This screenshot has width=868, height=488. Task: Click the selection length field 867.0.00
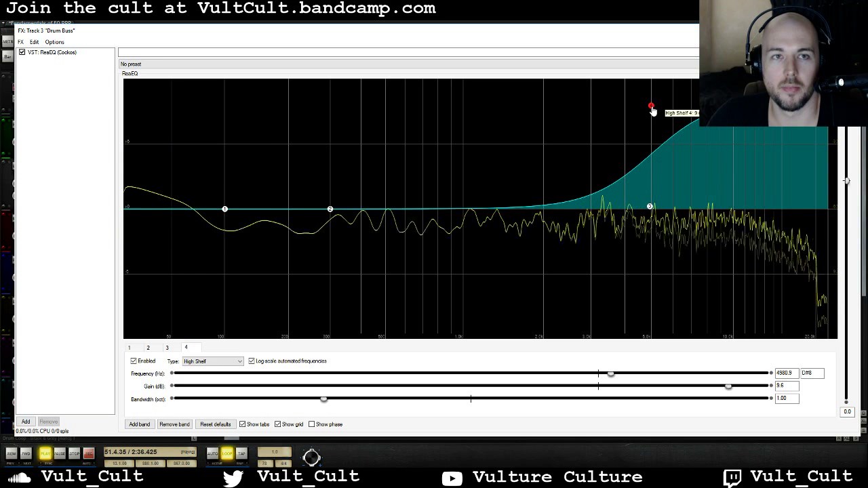coord(181,464)
